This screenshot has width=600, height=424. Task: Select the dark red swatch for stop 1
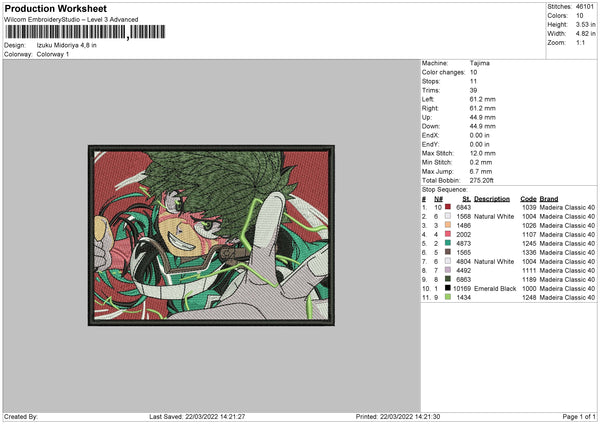pyautogui.click(x=448, y=207)
